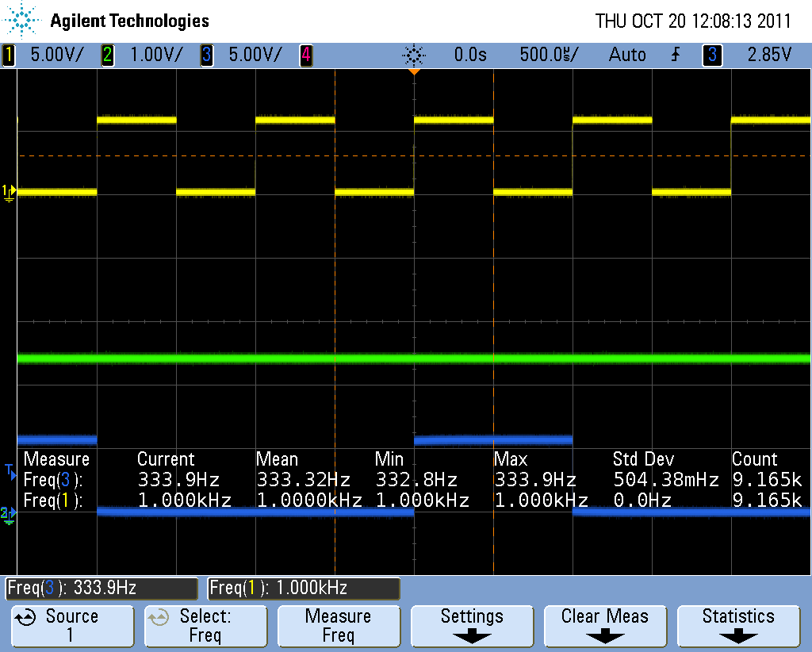Click channel 3 scale 5.00V/ value
The image size is (812, 652).
point(255,55)
